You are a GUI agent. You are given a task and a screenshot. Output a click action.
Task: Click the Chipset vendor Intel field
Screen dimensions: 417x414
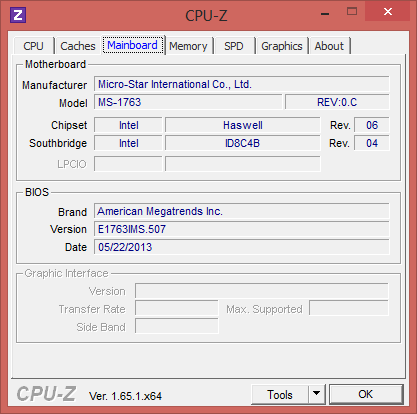click(128, 125)
